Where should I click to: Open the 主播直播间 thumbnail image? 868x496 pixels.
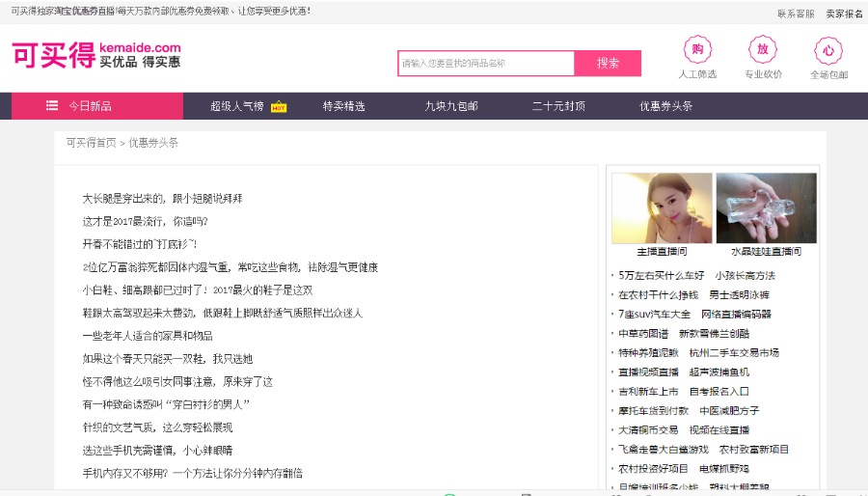(662, 208)
